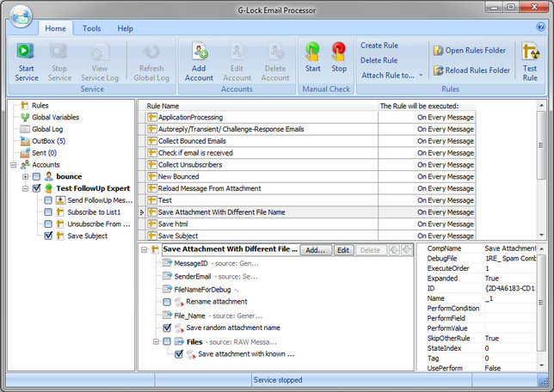Click Create Rule

[379, 46]
